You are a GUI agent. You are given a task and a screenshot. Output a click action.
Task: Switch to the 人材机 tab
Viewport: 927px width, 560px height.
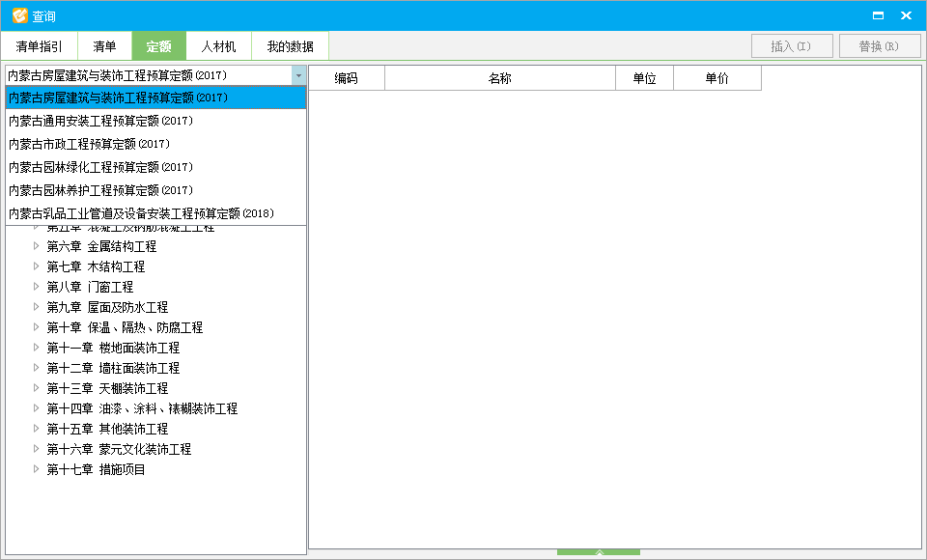[219, 46]
